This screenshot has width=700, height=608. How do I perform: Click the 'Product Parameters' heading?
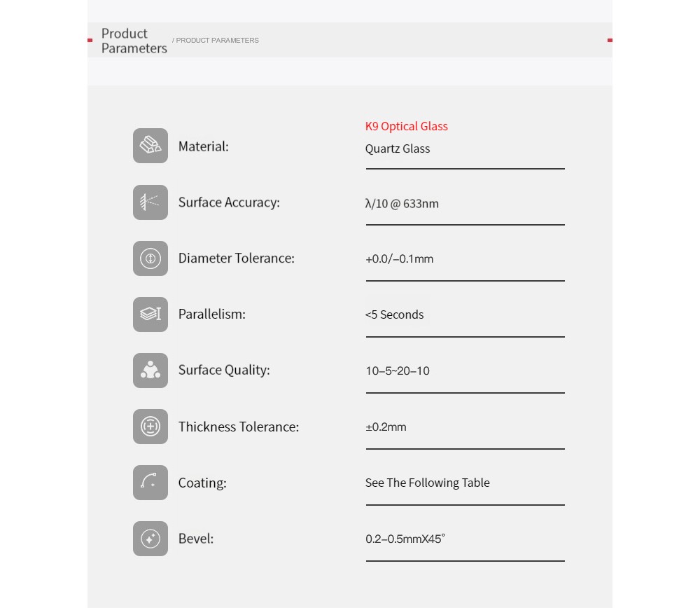tap(134, 41)
